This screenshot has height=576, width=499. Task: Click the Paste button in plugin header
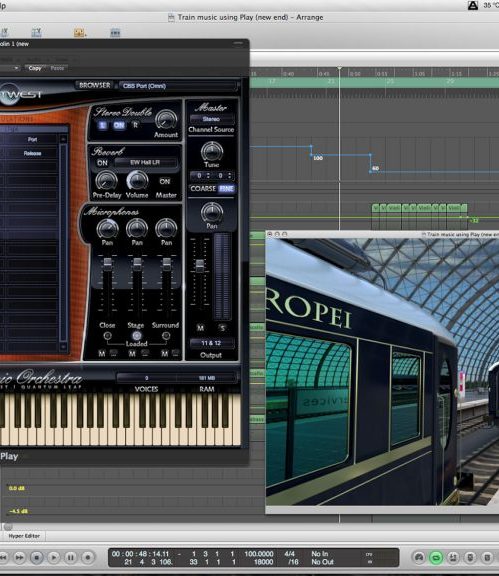tap(57, 68)
